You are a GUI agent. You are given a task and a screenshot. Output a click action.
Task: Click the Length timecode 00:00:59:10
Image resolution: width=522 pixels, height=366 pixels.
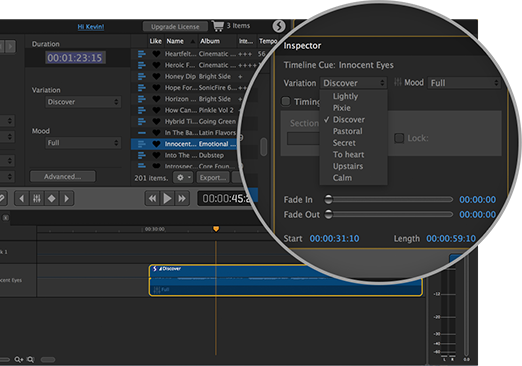[451, 239]
